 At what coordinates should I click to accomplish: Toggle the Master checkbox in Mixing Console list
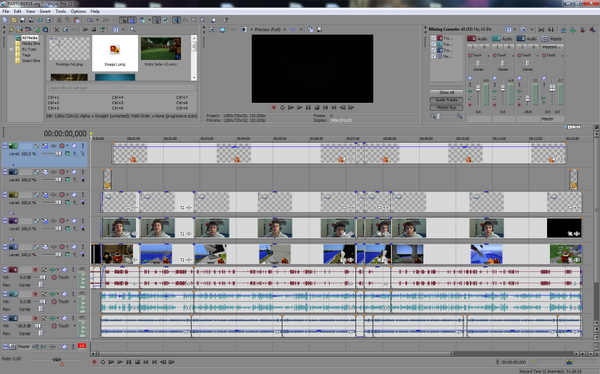click(434, 56)
